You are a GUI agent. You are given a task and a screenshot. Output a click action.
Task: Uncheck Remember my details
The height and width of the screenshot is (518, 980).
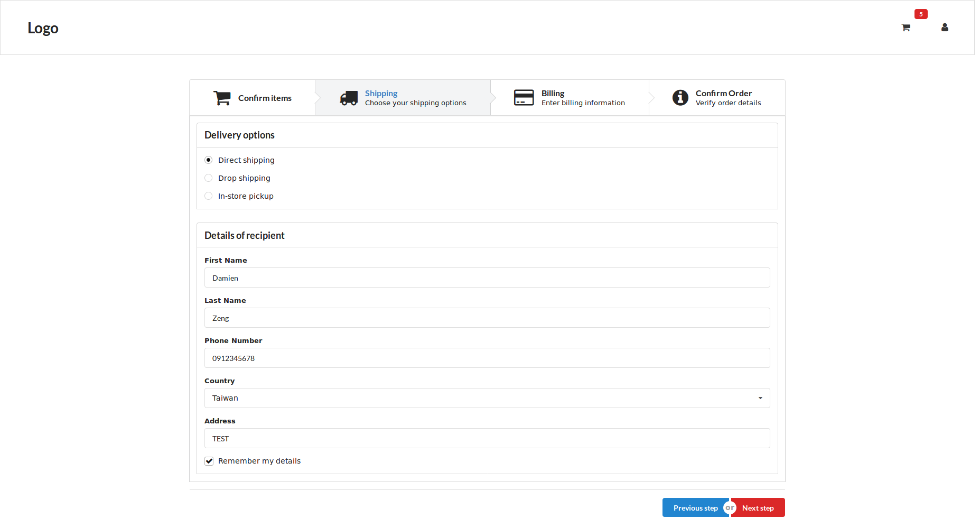(209, 460)
